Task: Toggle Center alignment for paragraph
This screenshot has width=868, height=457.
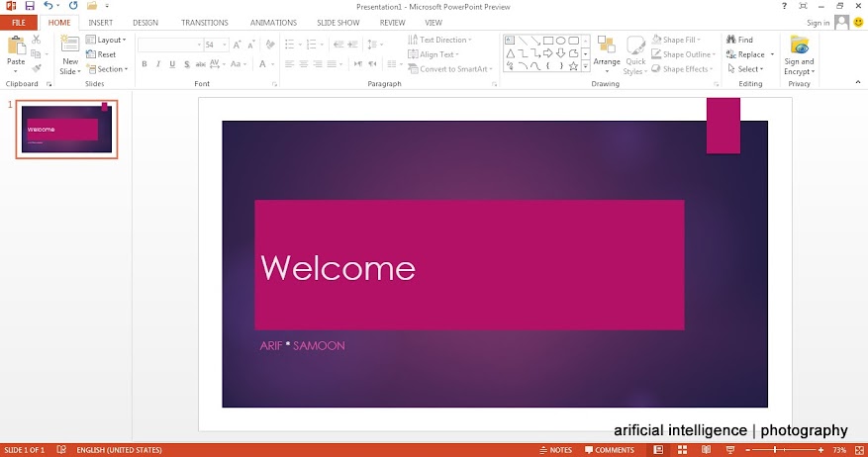Action: pos(304,64)
